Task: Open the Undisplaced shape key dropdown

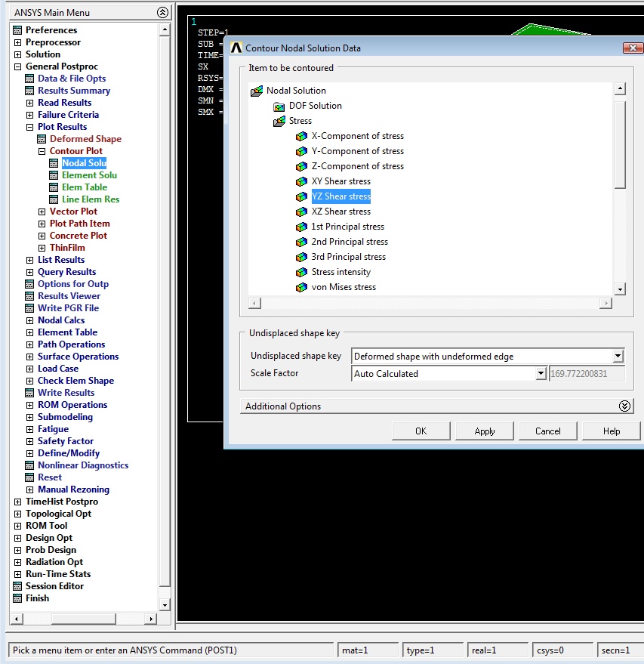Action: [x=618, y=356]
